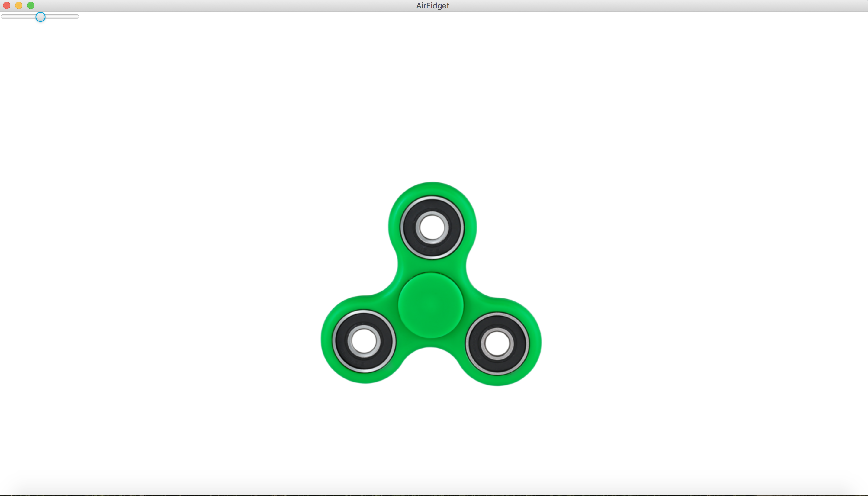
Task: Minimize the window with yellow button
Action: point(19,5)
